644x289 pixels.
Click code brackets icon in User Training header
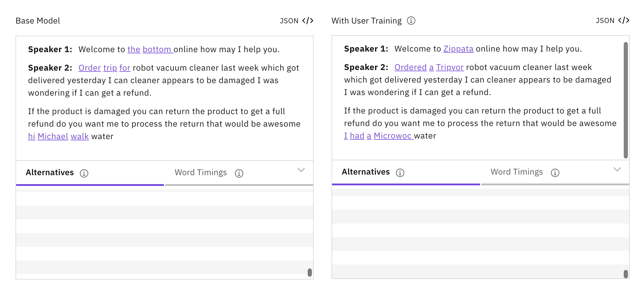[x=624, y=21]
